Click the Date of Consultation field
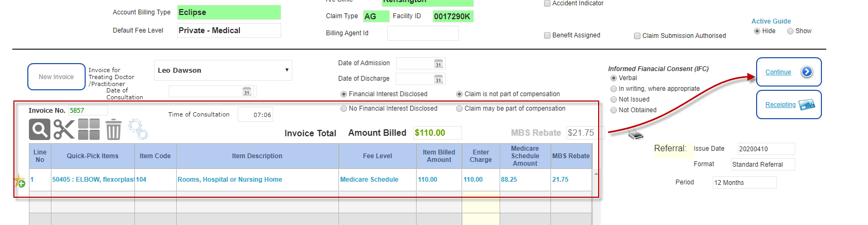 212,92
